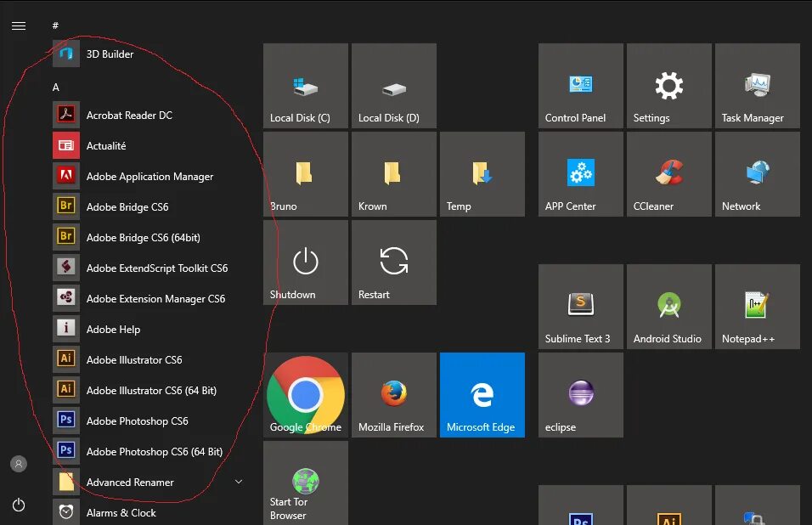
Task: Open the Control Panel tile
Action: 581,86
